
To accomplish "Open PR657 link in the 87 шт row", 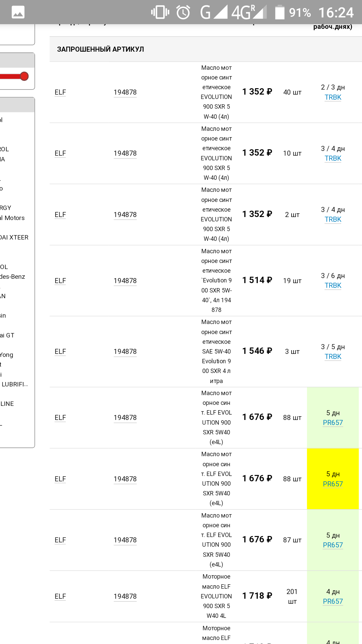I will pos(333,545).
